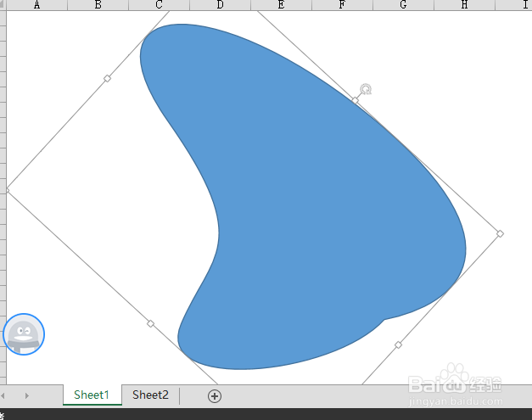Select column B header
The height and width of the screenshot is (420, 532).
pyautogui.click(x=98, y=5)
